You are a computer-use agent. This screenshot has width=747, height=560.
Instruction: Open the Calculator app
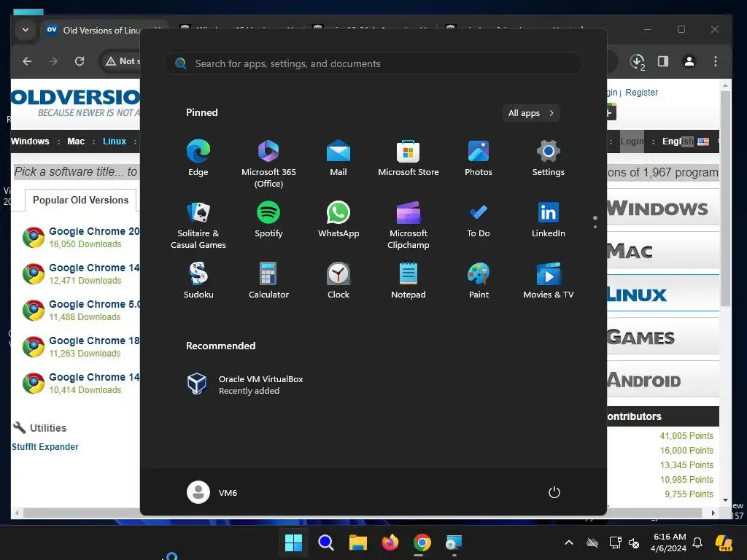pos(268,281)
